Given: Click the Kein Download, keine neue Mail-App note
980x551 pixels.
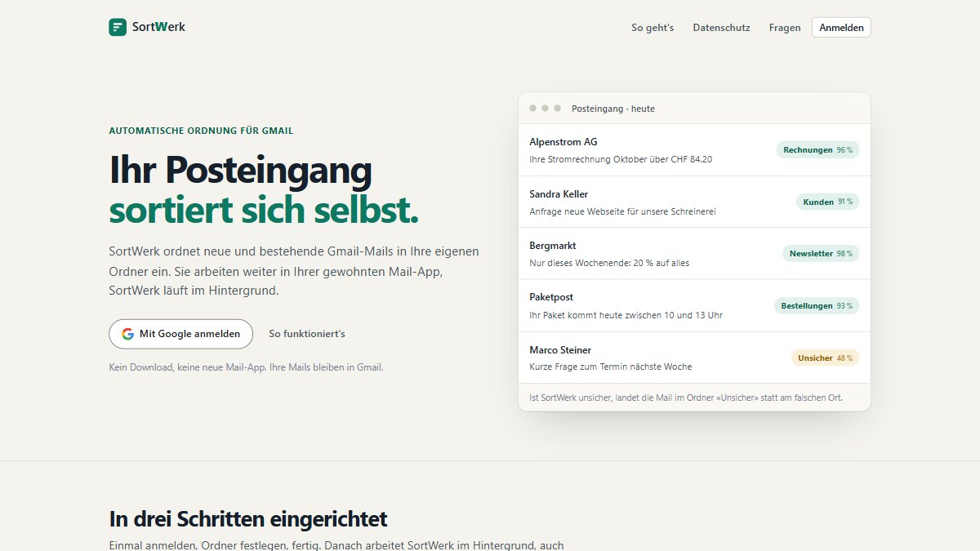Looking at the screenshot, I should coord(246,367).
